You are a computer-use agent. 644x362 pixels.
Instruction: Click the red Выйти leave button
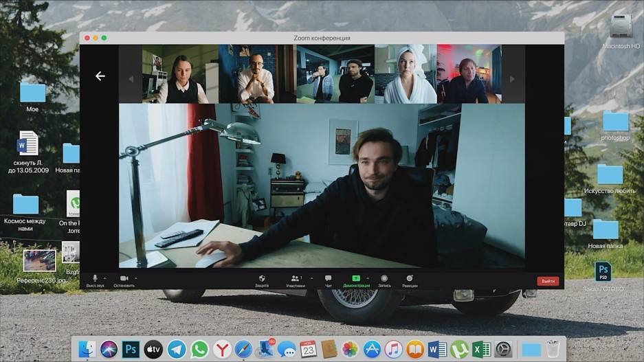548,281
